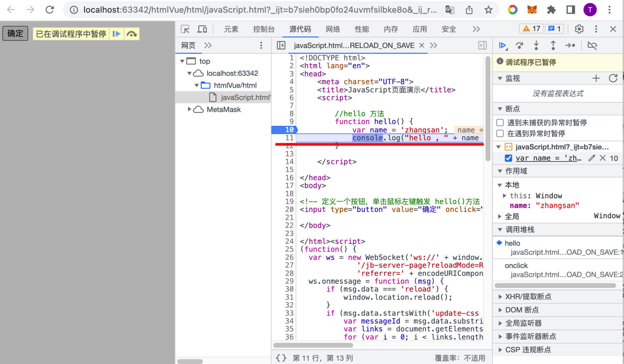The width and height of the screenshot is (624, 364).
Task: Uncheck the var name breakpoint checkbox
Action: [x=508, y=158]
